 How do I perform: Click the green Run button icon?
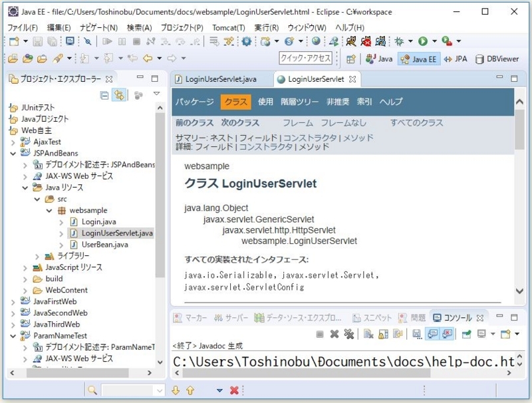tap(423, 41)
